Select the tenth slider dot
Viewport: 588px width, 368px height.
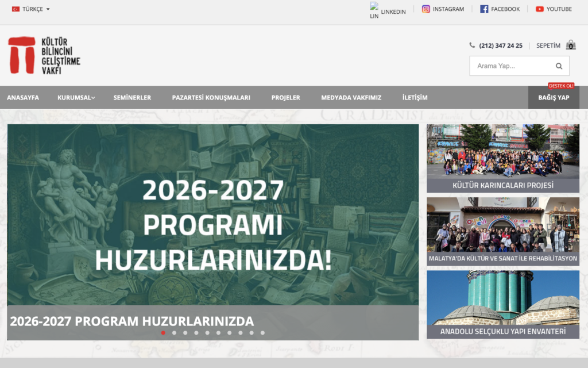[262, 333]
